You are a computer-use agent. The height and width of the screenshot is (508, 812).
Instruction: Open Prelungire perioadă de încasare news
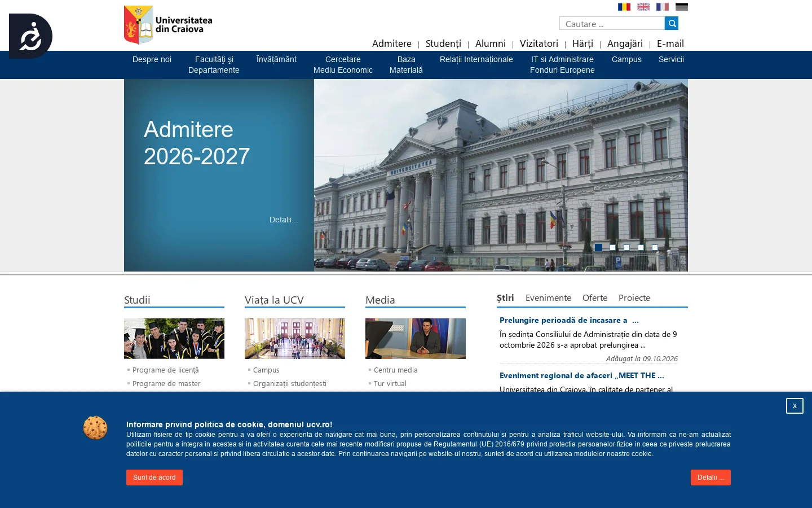coord(569,320)
